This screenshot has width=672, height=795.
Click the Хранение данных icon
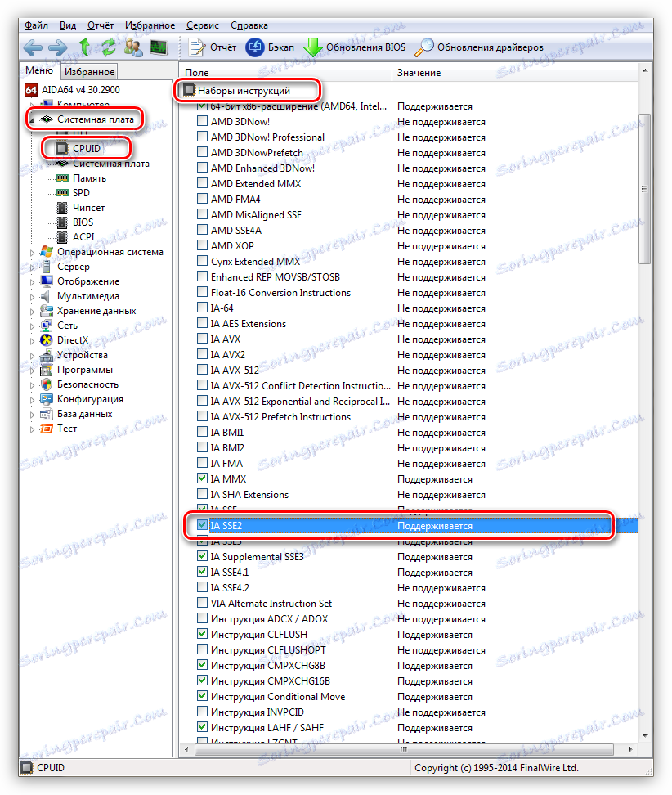(x=47, y=310)
